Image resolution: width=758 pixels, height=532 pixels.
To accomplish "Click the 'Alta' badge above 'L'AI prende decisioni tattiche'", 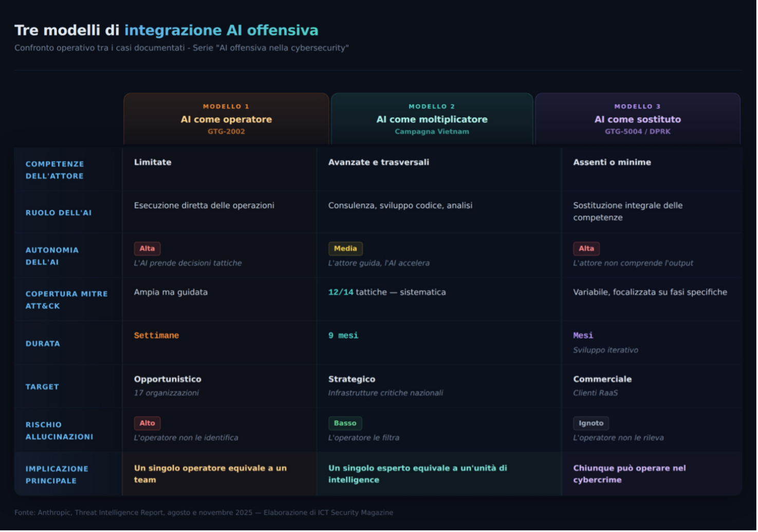I will (147, 249).
